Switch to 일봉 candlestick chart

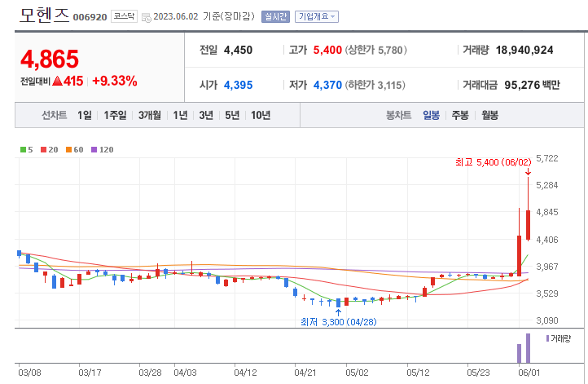pos(432,115)
